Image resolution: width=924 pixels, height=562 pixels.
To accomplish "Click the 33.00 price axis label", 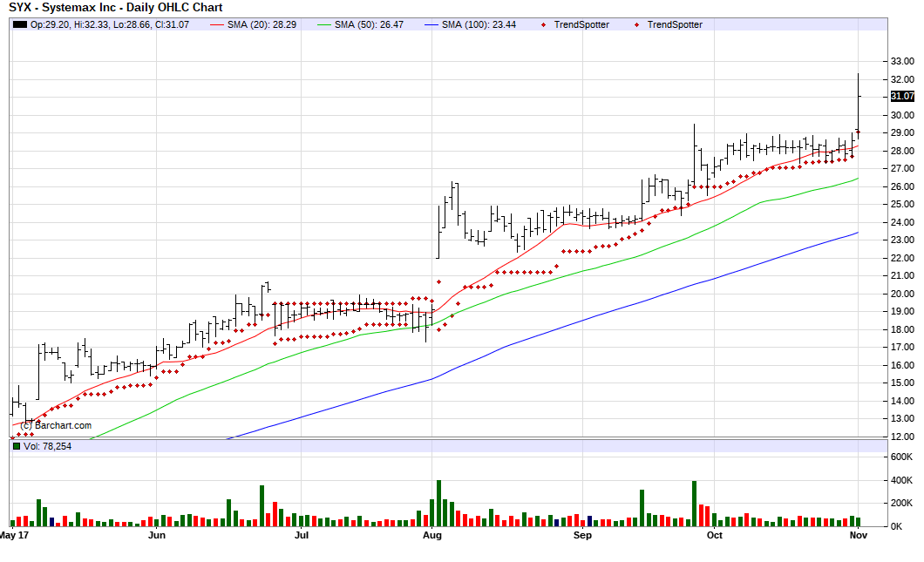I will tap(902, 61).
